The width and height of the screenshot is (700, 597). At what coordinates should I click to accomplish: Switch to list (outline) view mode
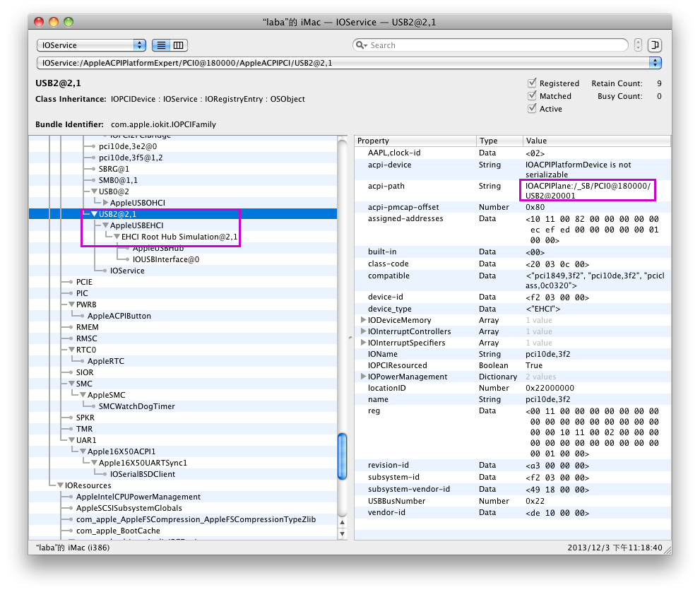[x=161, y=45]
